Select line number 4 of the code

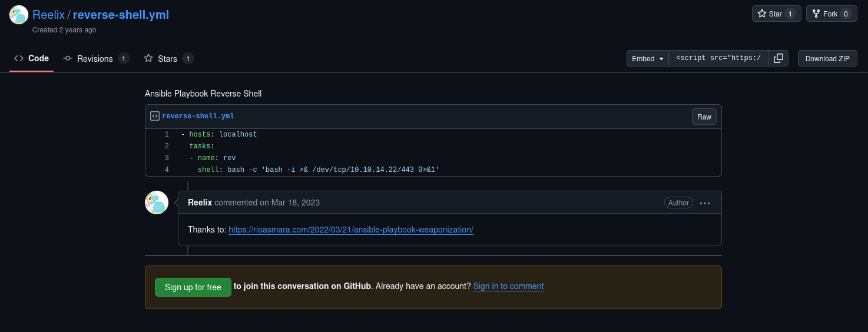click(x=167, y=170)
